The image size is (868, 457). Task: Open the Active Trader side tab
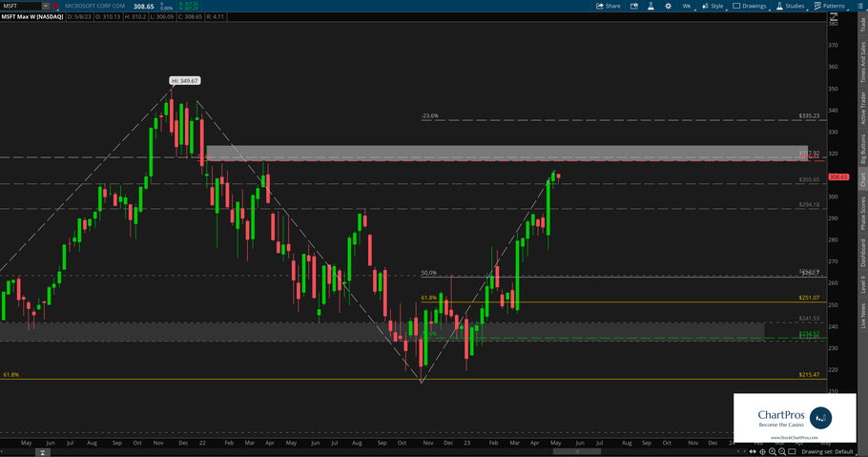click(862, 108)
